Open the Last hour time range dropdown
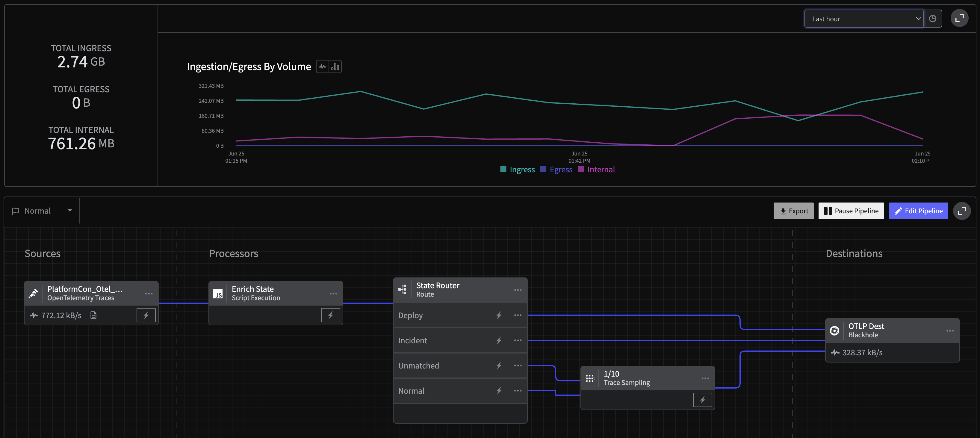 coord(864,19)
